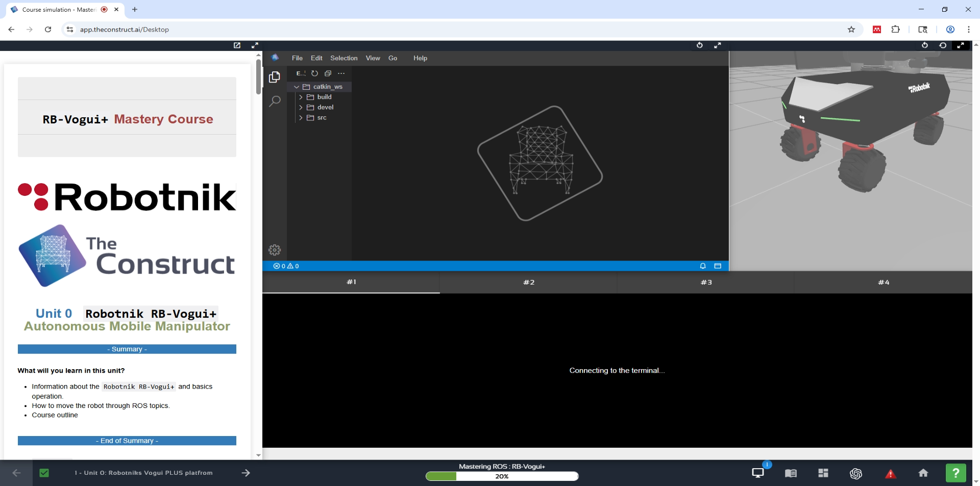Click the 'RB-Vogui+ Mastery Course' heading
980x486 pixels.
pyautogui.click(x=128, y=119)
